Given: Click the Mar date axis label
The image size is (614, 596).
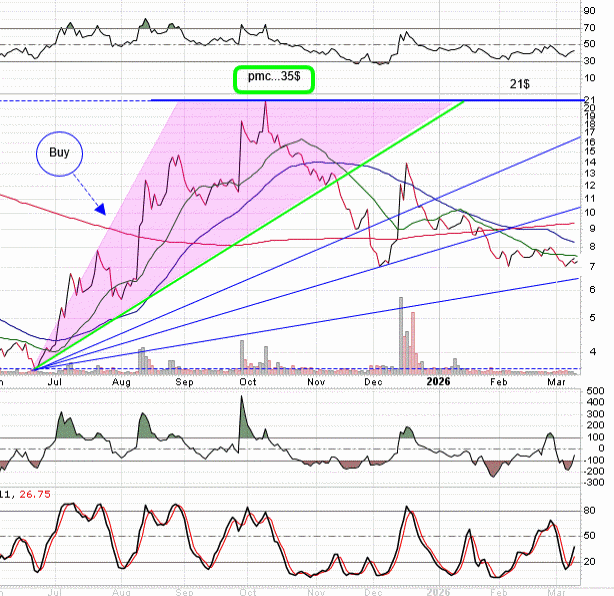Looking at the screenshot, I should click(554, 381).
